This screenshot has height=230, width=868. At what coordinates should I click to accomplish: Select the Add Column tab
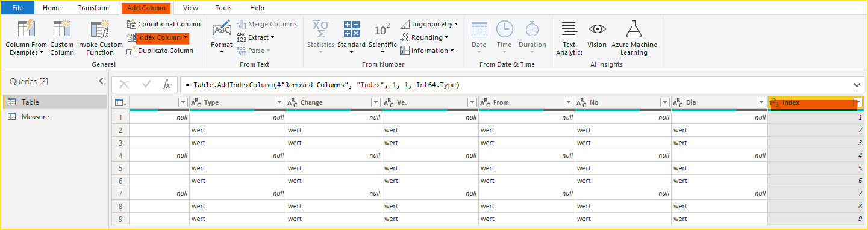(146, 8)
